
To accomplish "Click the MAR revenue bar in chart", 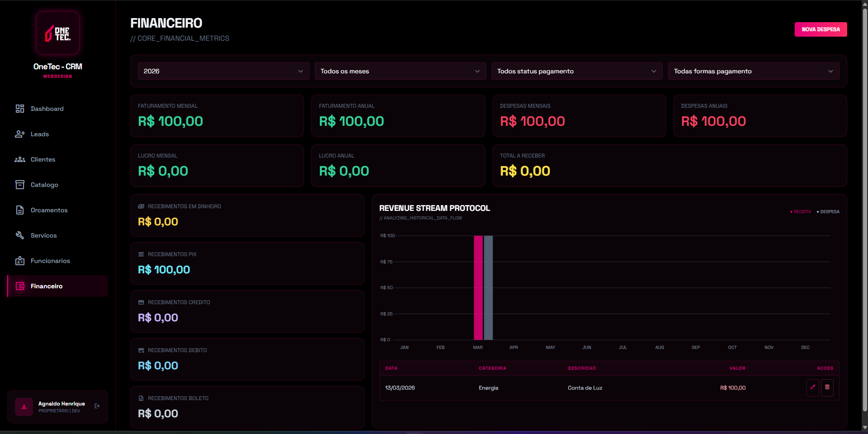I will [478, 287].
